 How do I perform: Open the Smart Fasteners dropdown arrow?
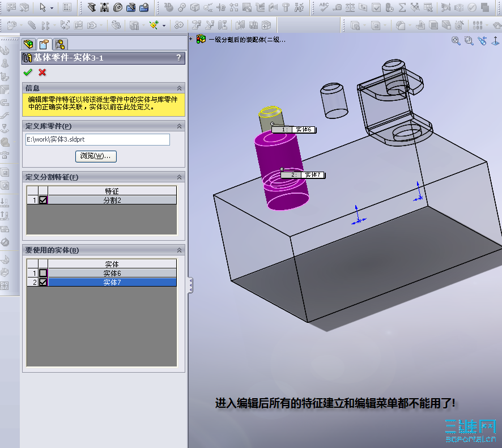click(x=164, y=25)
